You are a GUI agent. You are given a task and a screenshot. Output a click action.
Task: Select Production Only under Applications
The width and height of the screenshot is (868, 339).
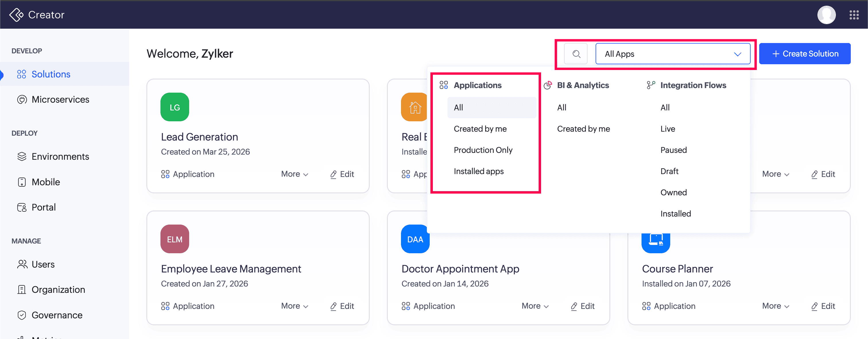483,150
